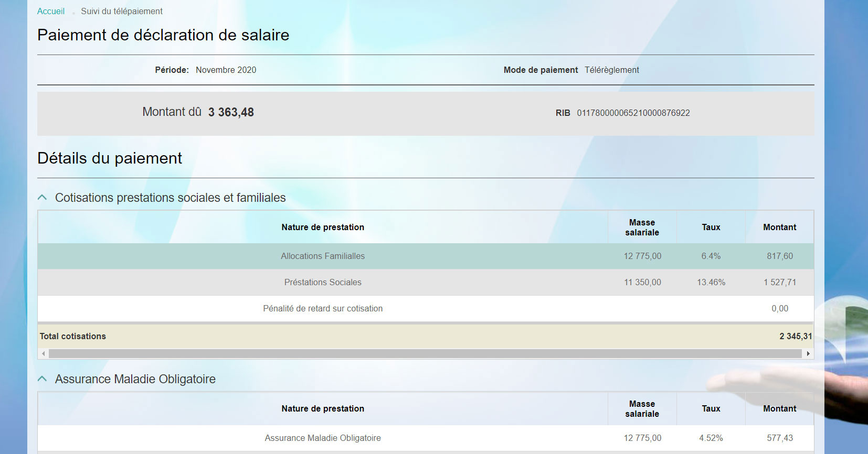
Task: Click the Montant header in cotisations table
Action: click(x=779, y=227)
